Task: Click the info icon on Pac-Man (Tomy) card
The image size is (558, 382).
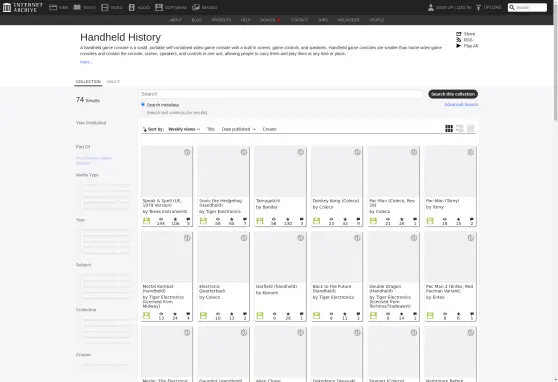Action: coord(471,152)
